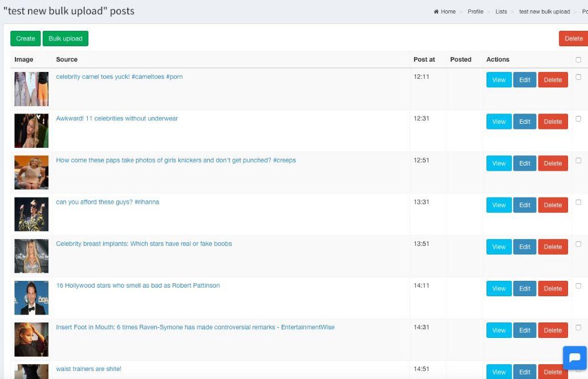Screen dimensions: 588x379
Task: Click the thumbnail for the rihanna post
Action: (x=31, y=215)
